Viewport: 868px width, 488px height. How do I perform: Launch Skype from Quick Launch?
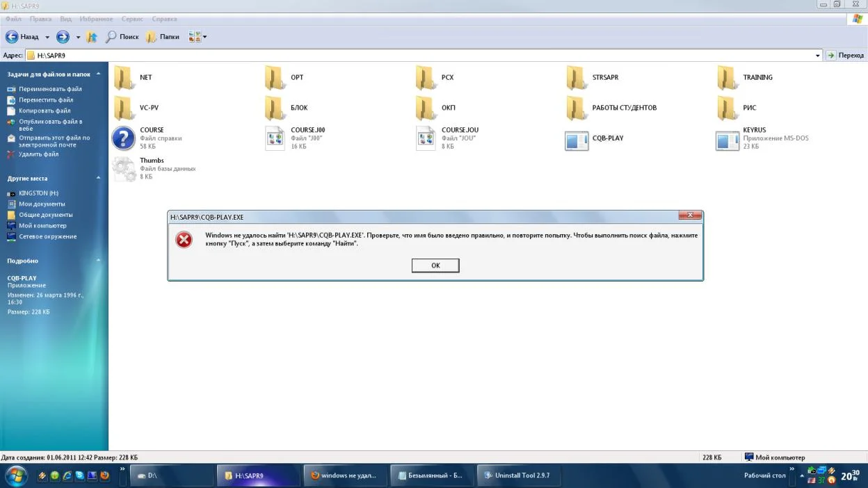(x=80, y=476)
